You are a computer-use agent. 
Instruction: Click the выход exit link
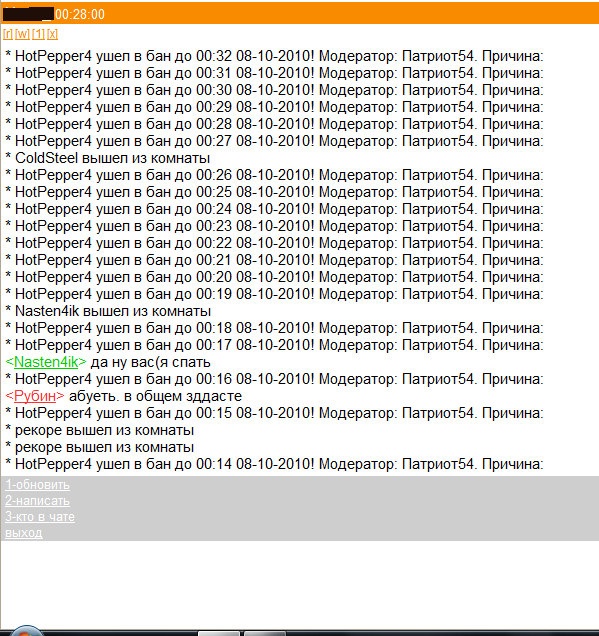(x=24, y=533)
